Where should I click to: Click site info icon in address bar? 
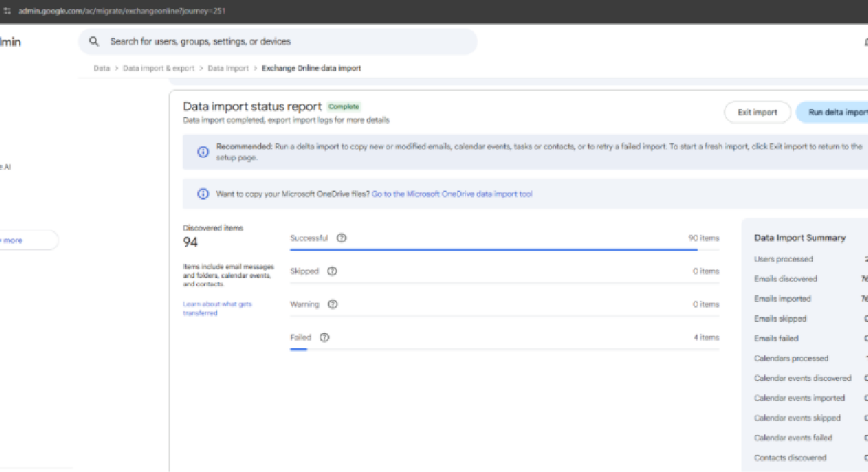pyautogui.click(x=8, y=12)
